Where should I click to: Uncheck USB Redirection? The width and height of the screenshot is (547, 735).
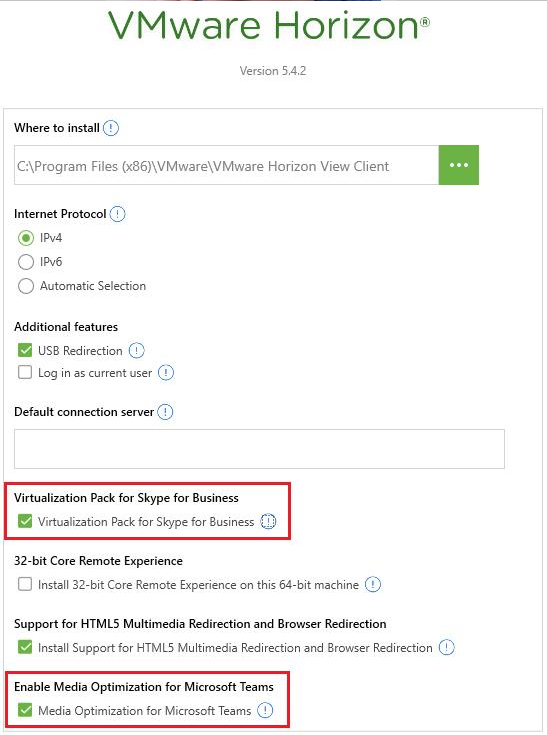(x=25, y=350)
